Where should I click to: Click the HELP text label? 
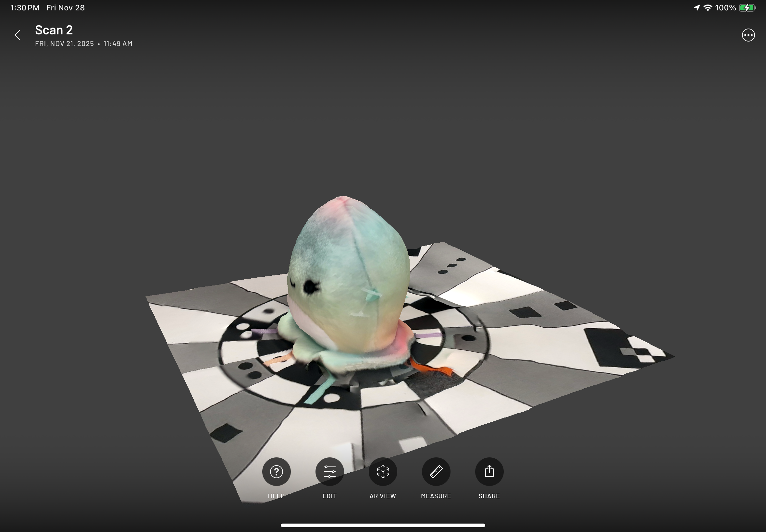pos(276,496)
